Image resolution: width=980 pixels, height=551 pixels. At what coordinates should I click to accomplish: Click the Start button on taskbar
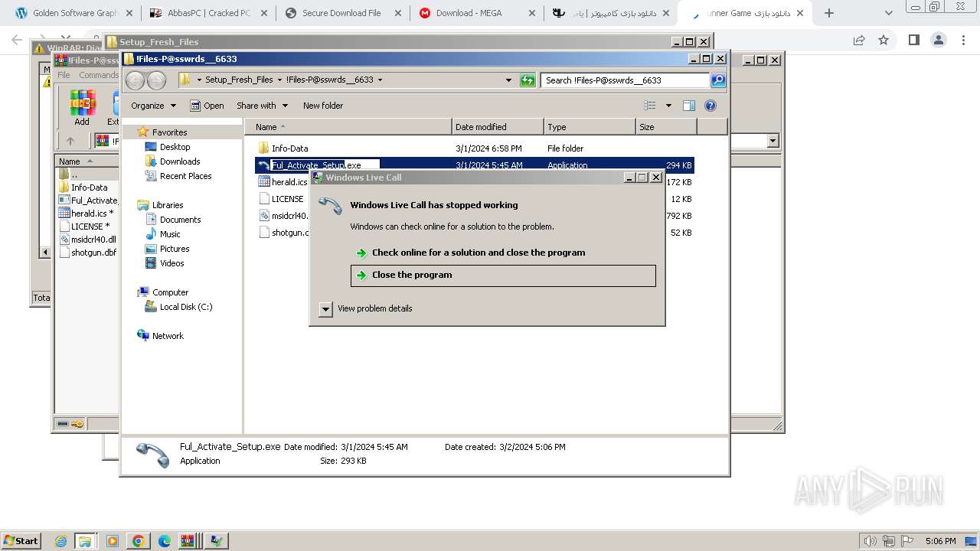coord(21,541)
